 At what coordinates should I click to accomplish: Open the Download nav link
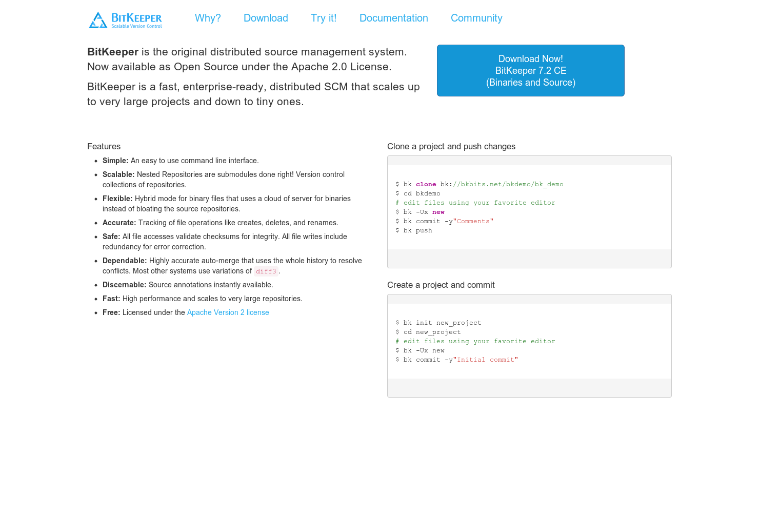point(266,18)
